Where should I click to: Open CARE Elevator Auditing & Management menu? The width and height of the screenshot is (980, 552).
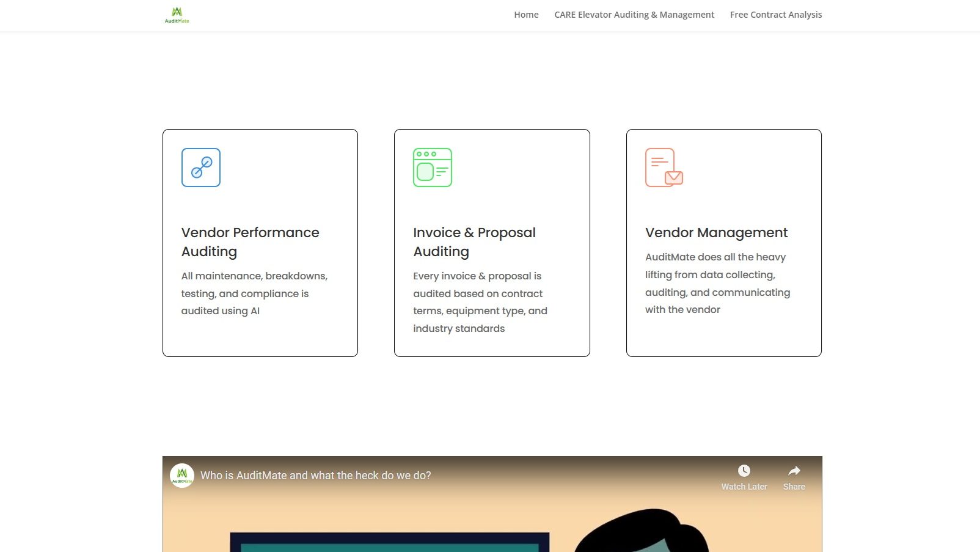pyautogui.click(x=634, y=15)
